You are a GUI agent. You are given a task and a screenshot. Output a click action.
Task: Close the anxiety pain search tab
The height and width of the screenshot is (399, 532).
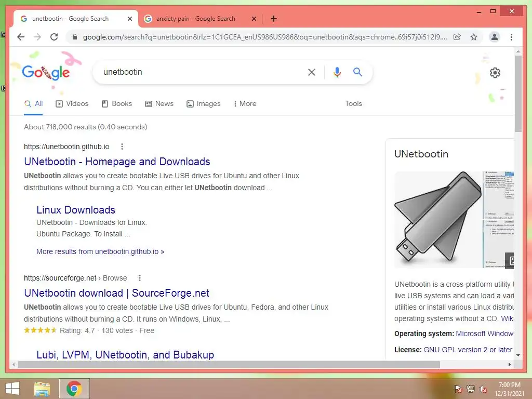[254, 19]
